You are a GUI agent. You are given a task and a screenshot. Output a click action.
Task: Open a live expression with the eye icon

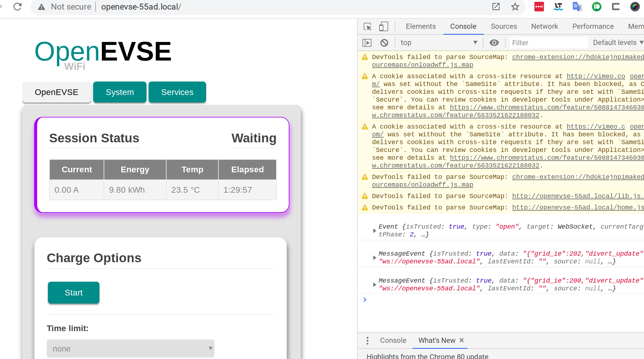[494, 43]
